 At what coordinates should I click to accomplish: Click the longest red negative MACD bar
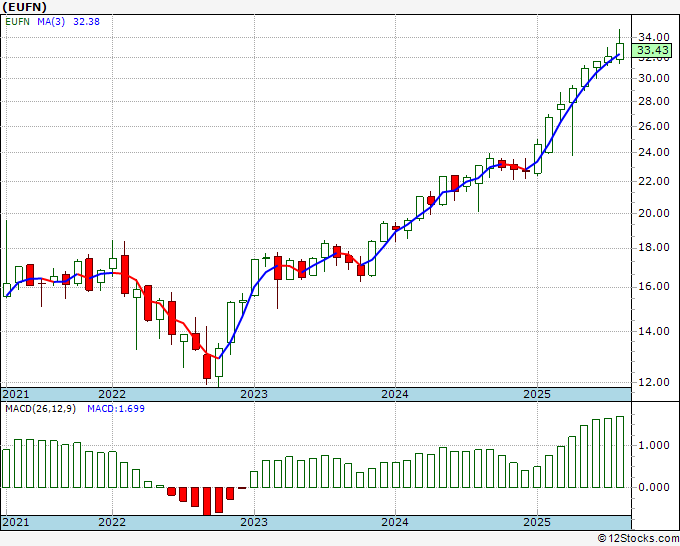click(207, 501)
